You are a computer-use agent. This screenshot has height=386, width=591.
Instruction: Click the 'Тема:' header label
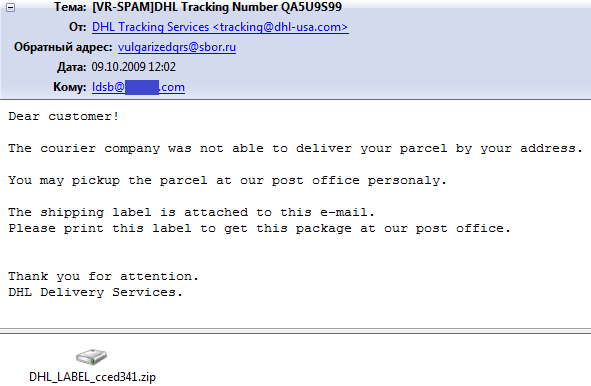[x=70, y=7]
